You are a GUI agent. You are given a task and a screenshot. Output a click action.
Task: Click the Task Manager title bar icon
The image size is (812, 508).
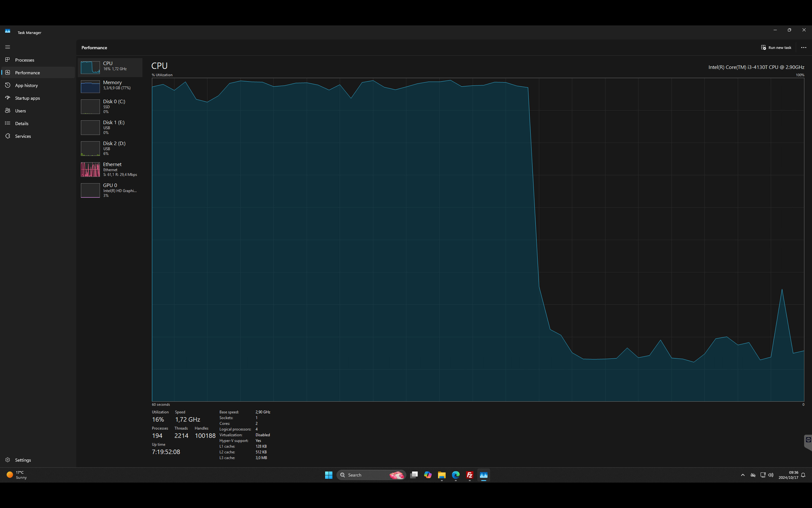click(x=8, y=31)
